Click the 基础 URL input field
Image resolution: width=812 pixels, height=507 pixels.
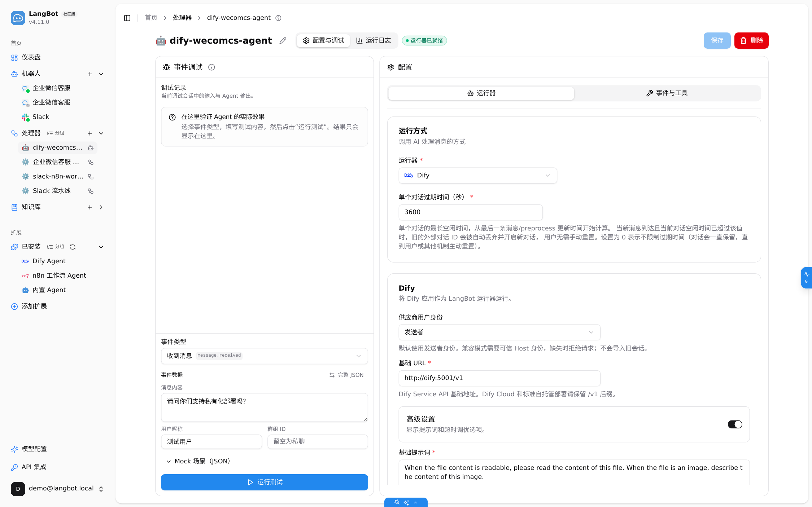pyautogui.click(x=499, y=378)
